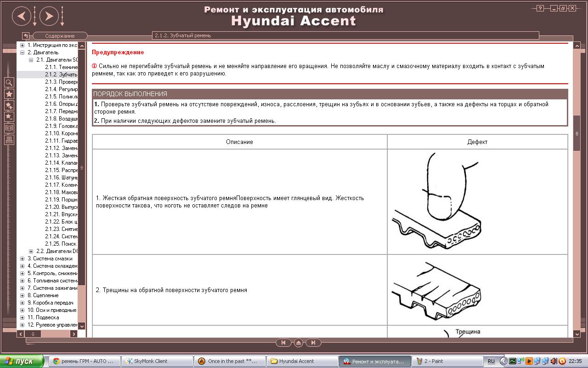This screenshot has width=588, height=368.
Task: Open the book icon in sidebar
Action: click(9, 128)
